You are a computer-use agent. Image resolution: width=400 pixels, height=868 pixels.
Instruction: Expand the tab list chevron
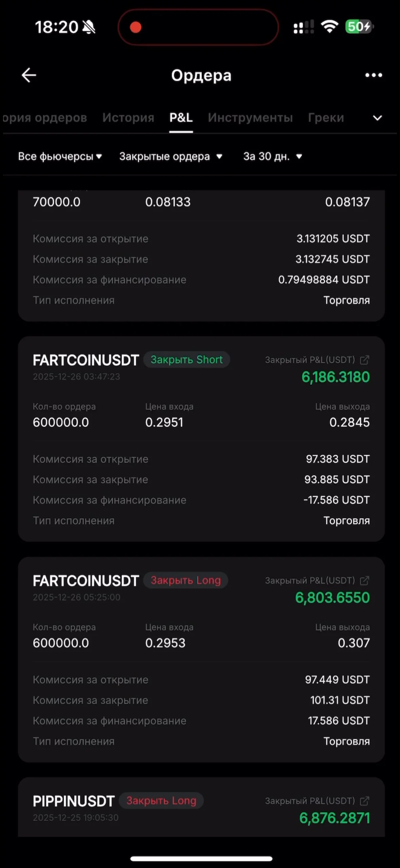[x=377, y=118]
